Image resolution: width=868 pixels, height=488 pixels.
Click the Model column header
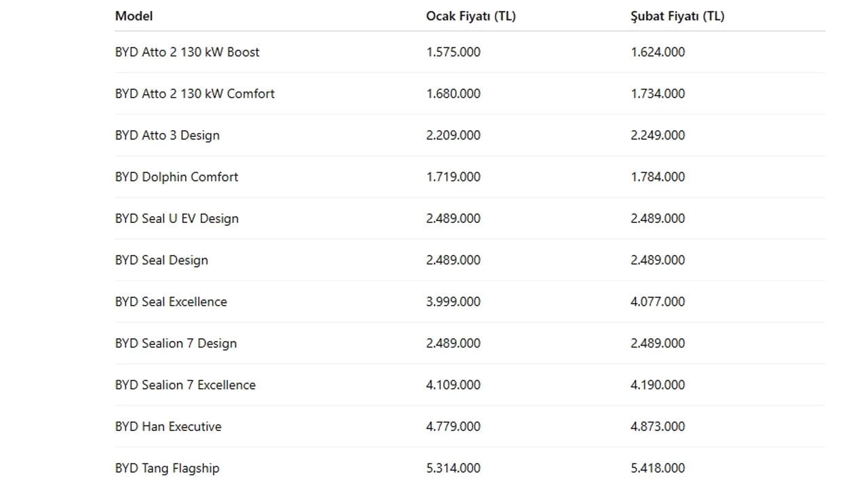pos(134,16)
